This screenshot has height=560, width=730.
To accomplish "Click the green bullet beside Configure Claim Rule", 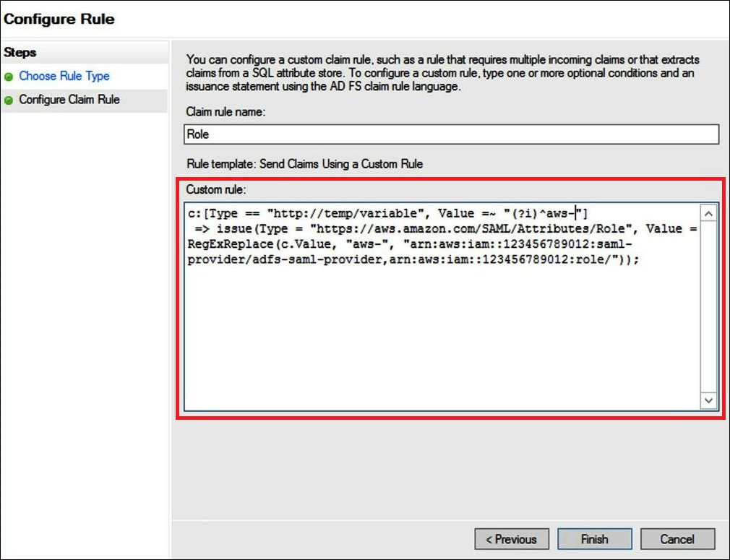I will coord(9,100).
